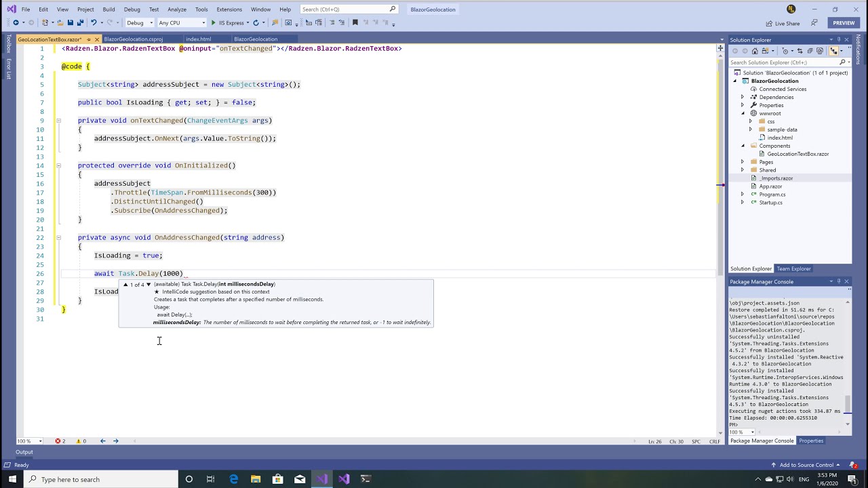Open File Explorer from taskbar
The height and width of the screenshot is (488, 868).
tap(256, 479)
